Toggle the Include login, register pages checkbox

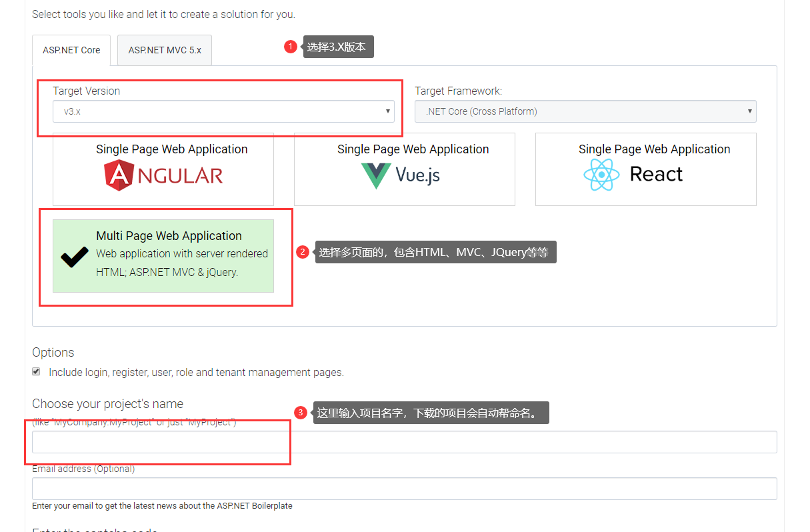(36, 372)
